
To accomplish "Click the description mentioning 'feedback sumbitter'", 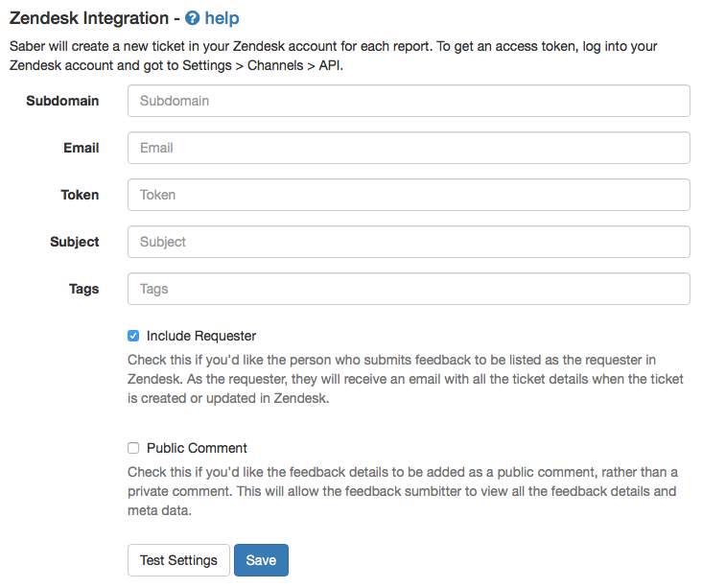I will pos(403,491).
